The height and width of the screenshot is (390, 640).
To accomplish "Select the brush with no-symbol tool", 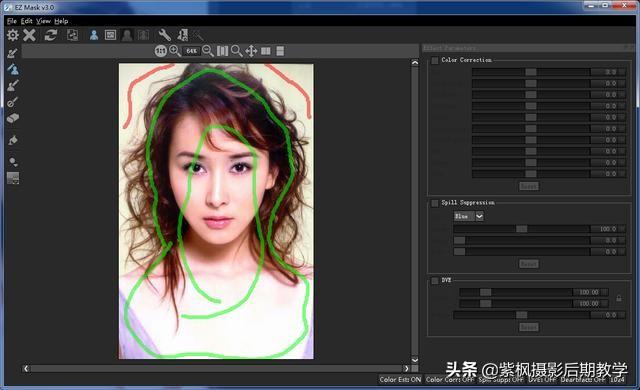I will point(13,102).
